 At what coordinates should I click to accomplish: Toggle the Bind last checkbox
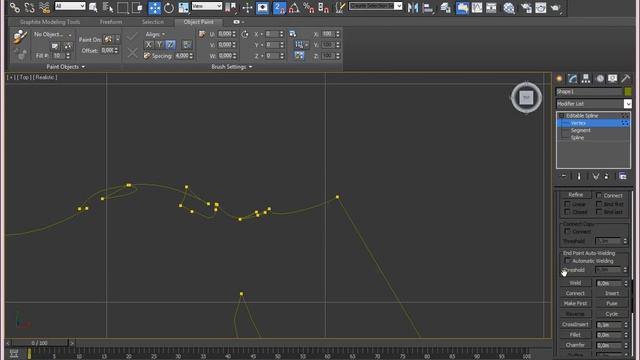tap(599, 212)
